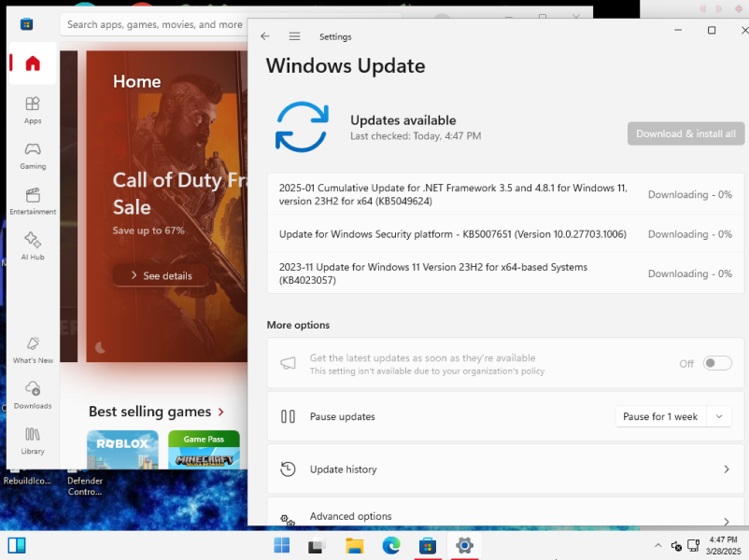Open Library in Microsoft Store sidebar
Viewport: 749px width, 560px height.
pyautogui.click(x=33, y=441)
